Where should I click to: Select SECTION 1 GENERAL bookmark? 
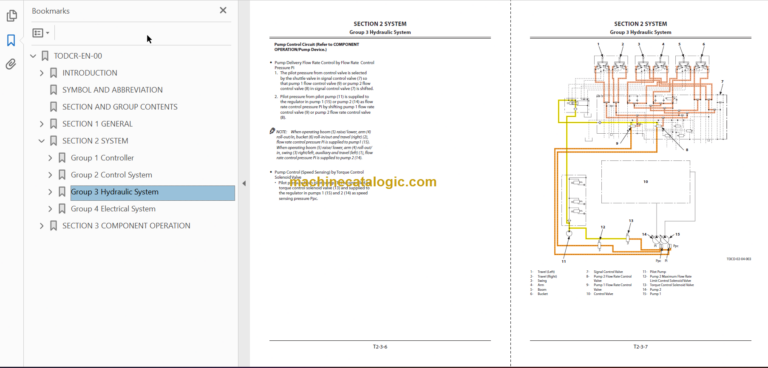click(x=97, y=124)
